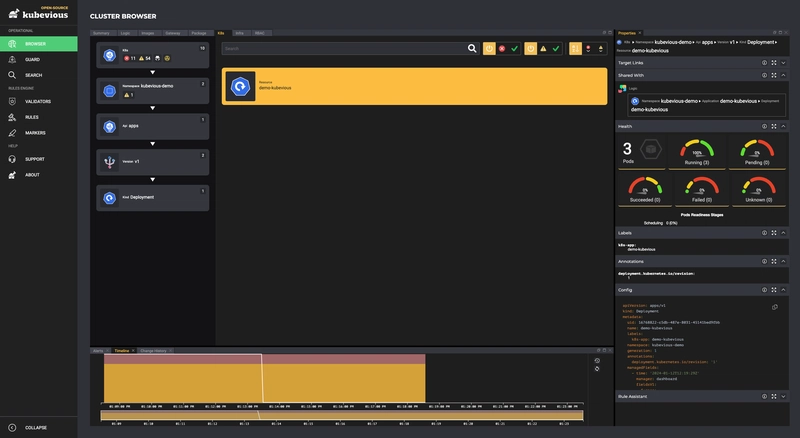Select the demo-kubevious resource card

coord(414,87)
